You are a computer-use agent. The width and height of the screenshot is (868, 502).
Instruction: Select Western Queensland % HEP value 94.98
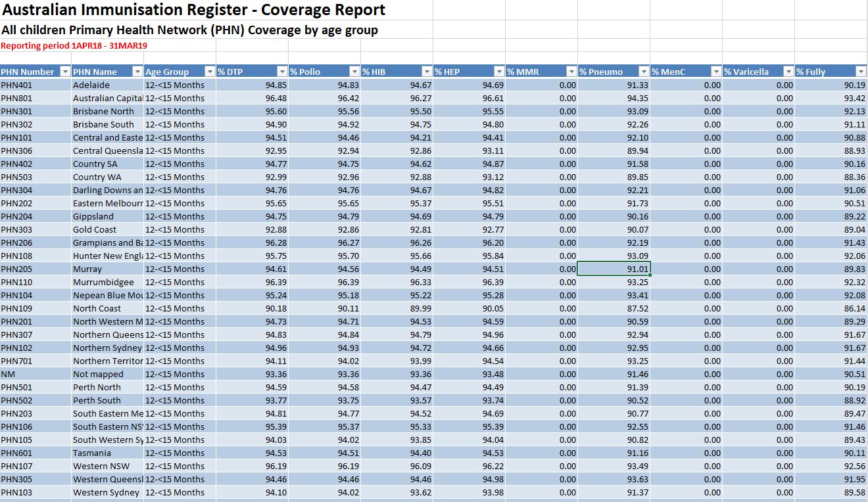click(469, 479)
